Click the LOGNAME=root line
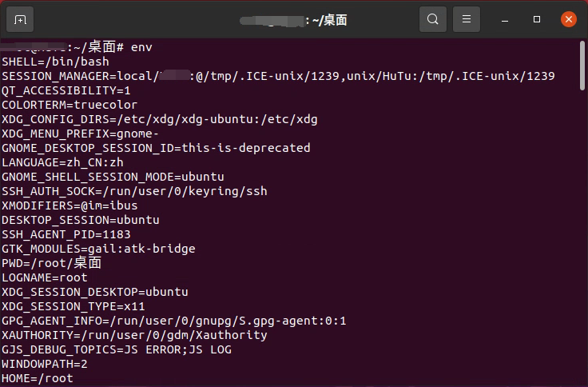588x387 pixels. tap(45, 277)
